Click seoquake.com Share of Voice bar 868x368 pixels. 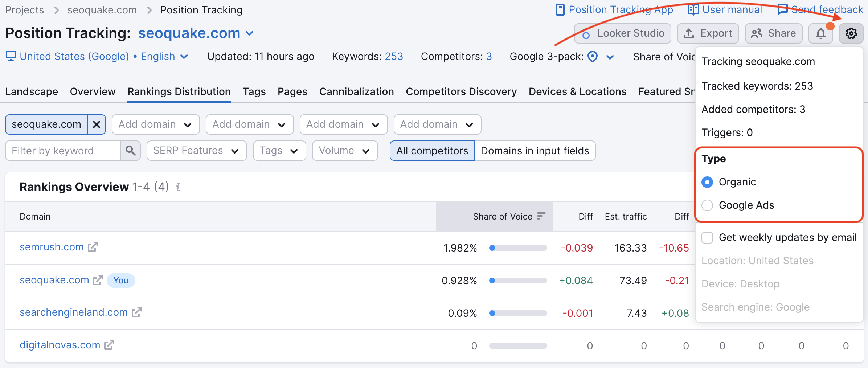click(518, 281)
